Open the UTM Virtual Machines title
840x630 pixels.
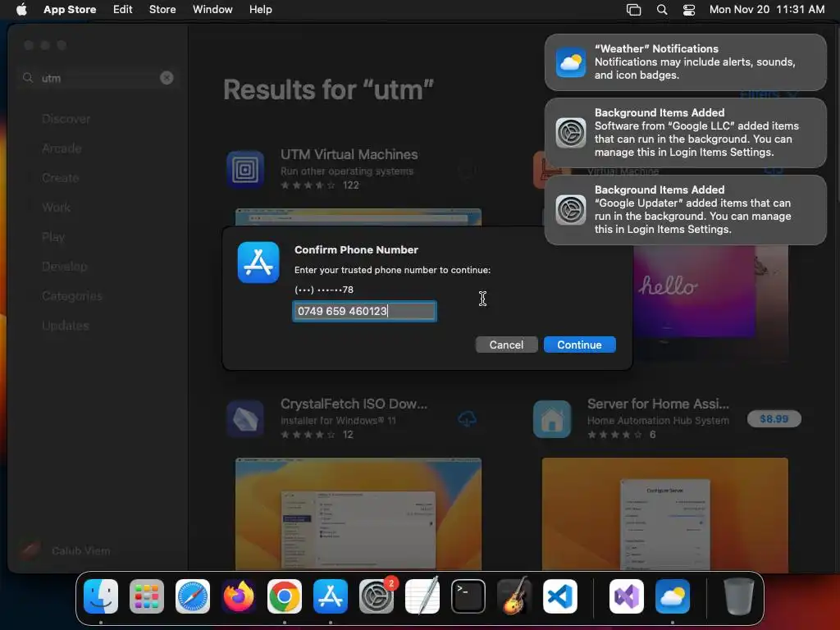pyautogui.click(x=349, y=154)
